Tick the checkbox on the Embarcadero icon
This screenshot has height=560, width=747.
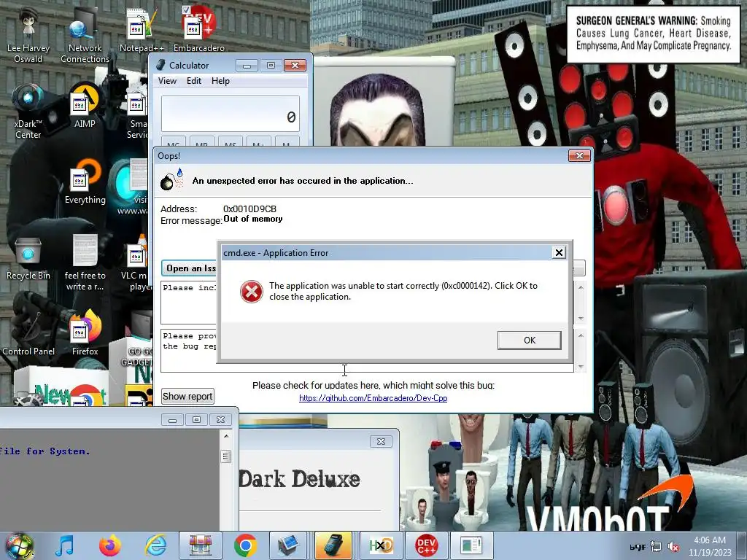tap(186, 9)
